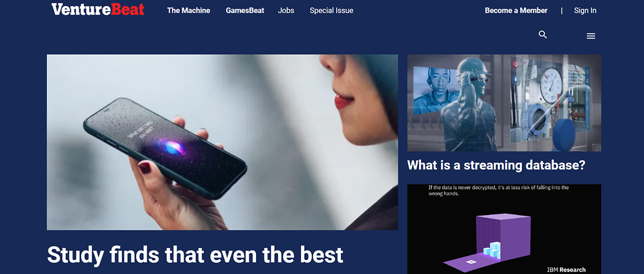Screen dimensions: 644x274
Task: Click the 'IBM Research' label in thumbnail
Action: [566, 270]
